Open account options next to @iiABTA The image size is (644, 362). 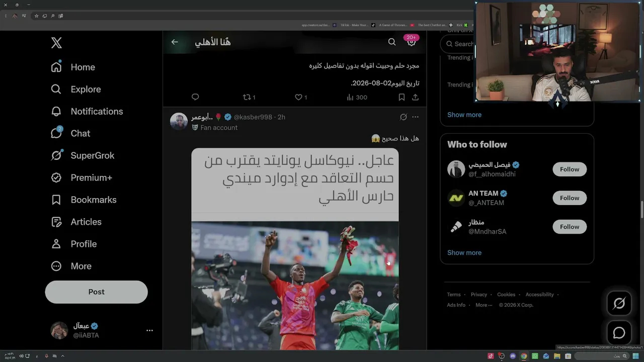tap(149, 330)
